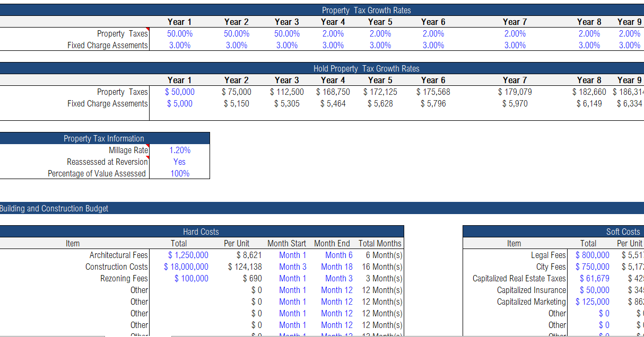This screenshot has height=337, width=644.
Task: Select the $50,000 Year 1 Property Taxes value
Action: coord(180,92)
